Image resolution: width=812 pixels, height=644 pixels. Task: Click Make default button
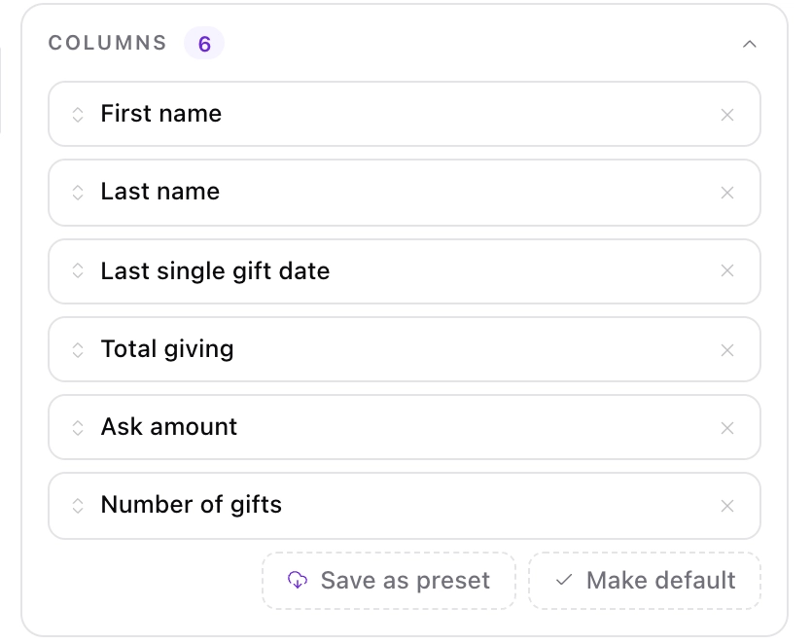pos(645,580)
